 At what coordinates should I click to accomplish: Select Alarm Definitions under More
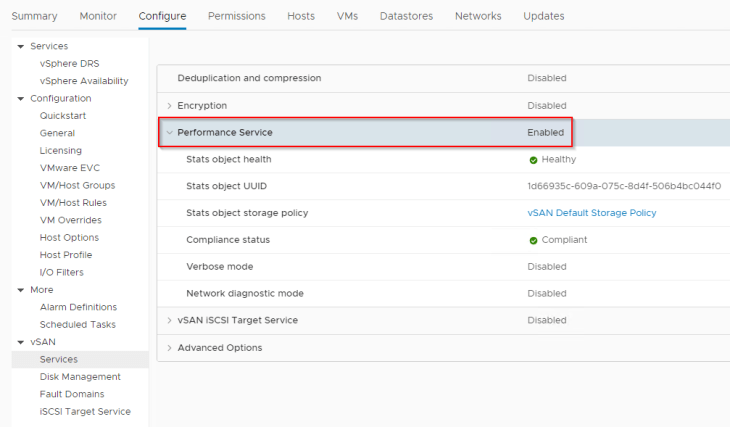tap(78, 307)
